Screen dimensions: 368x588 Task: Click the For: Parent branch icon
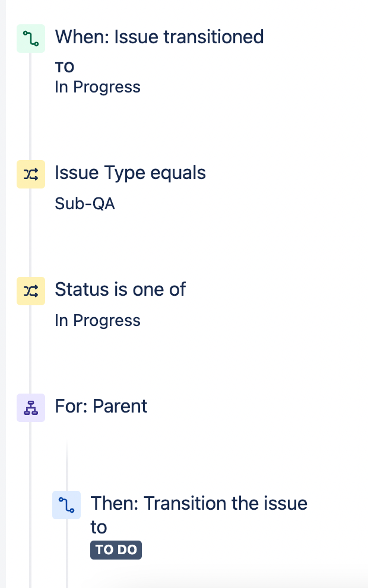point(30,407)
